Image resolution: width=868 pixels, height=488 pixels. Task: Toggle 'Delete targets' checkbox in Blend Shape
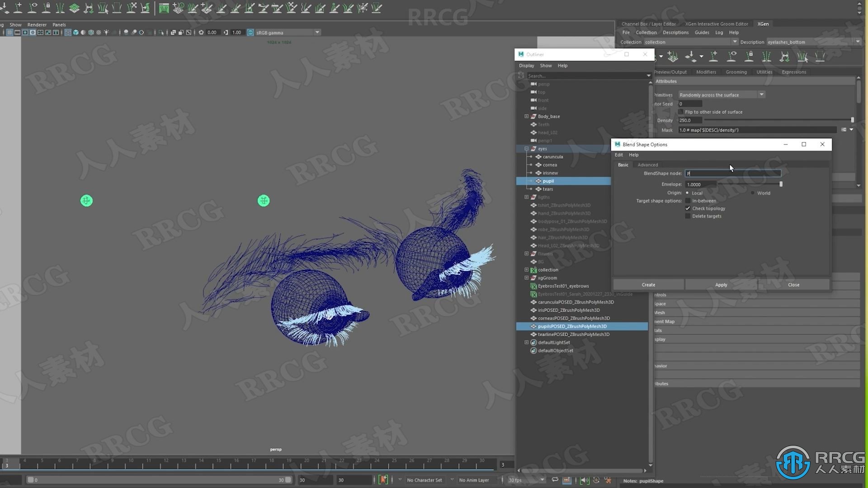click(x=687, y=216)
